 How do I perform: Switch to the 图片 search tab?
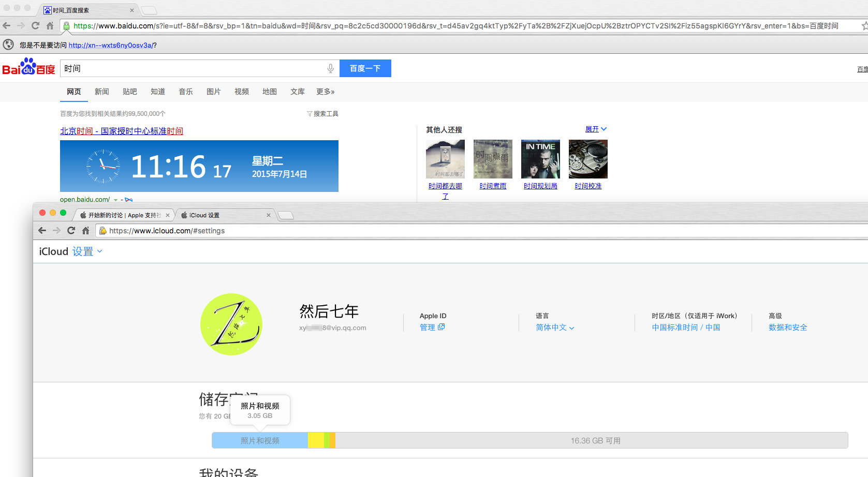[x=213, y=92]
